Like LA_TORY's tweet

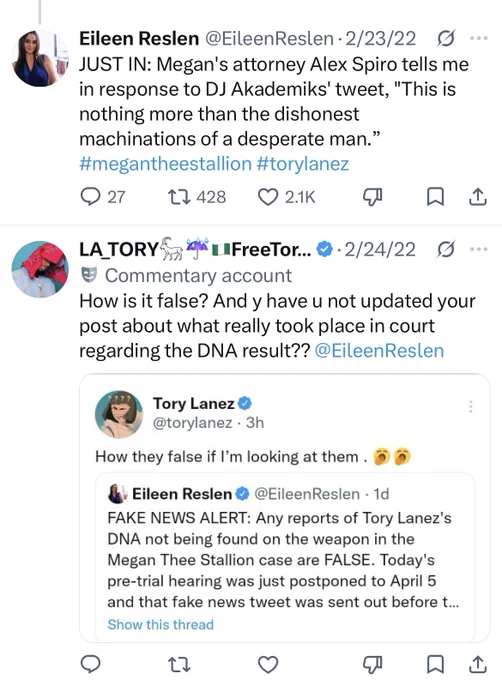click(268, 664)
